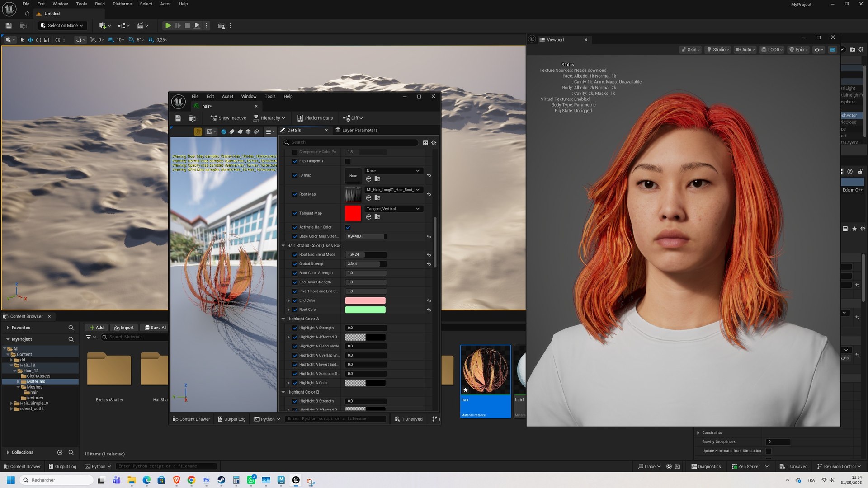Image resolution: width=868 pixels, height=488 pixels.
Task: Open Platforms menu
Action: (x=122, y=4)
